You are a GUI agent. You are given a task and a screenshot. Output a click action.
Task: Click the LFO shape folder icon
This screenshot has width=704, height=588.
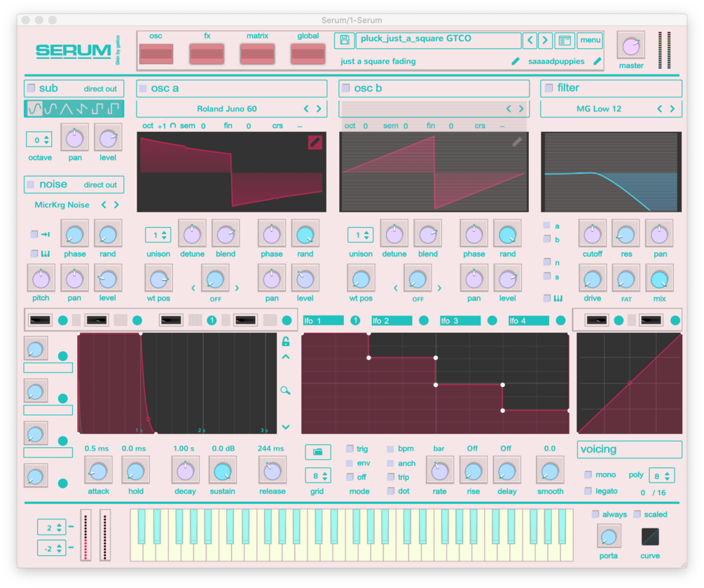coord(319,452)
